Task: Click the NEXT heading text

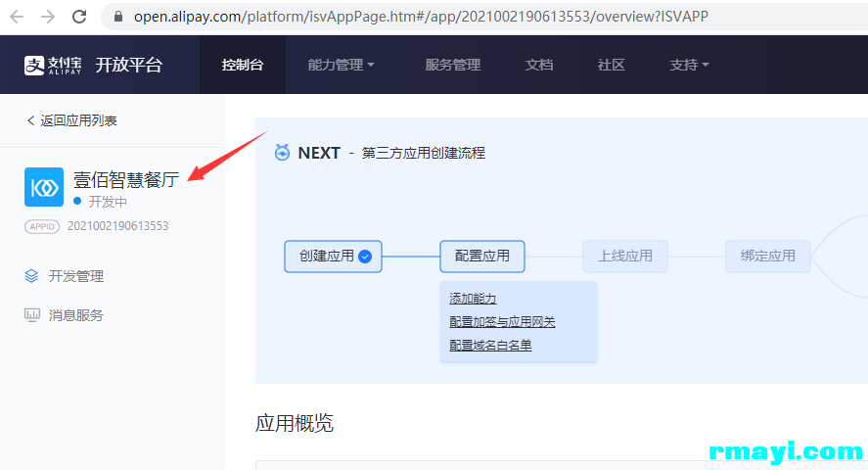Action: tap(319, 153)
